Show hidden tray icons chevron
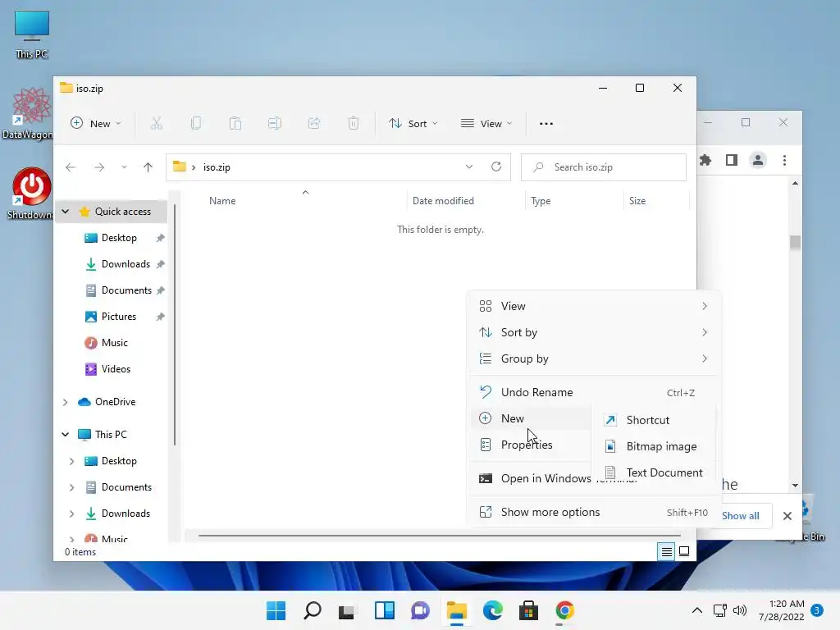 (697, 610)
